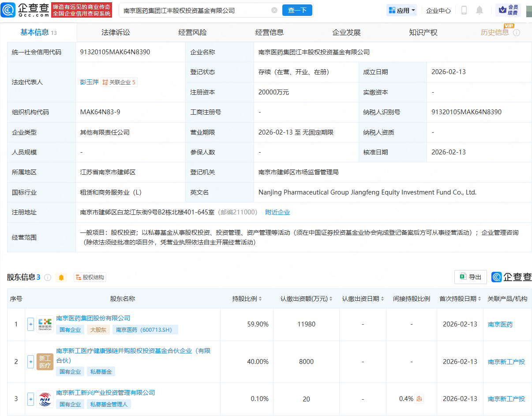Click the mobile phone icon in header

pyautogui.click(x=464, y=10)
